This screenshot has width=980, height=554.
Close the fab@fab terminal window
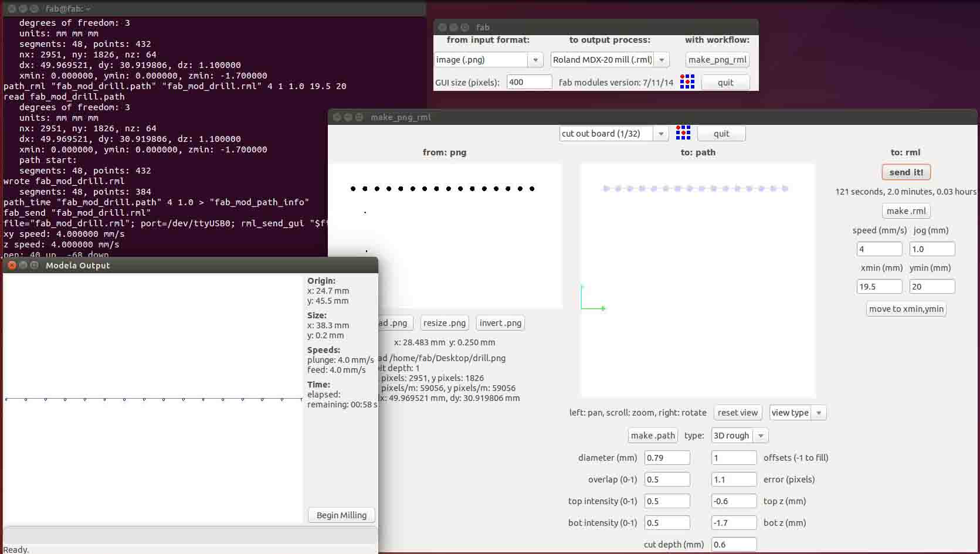[12, 9]
